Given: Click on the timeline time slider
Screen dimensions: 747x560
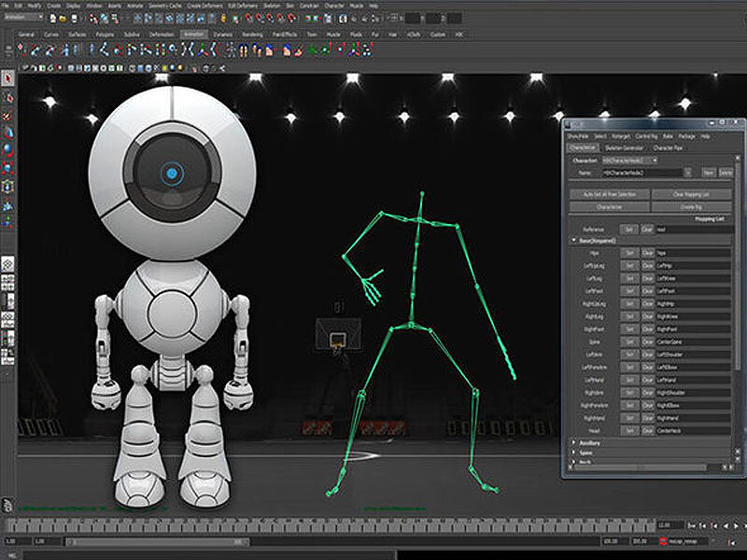Looking at the screenshot, I should pos(327,526).
